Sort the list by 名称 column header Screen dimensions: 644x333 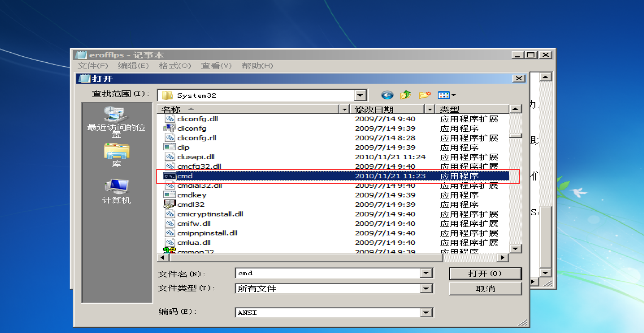248,109
